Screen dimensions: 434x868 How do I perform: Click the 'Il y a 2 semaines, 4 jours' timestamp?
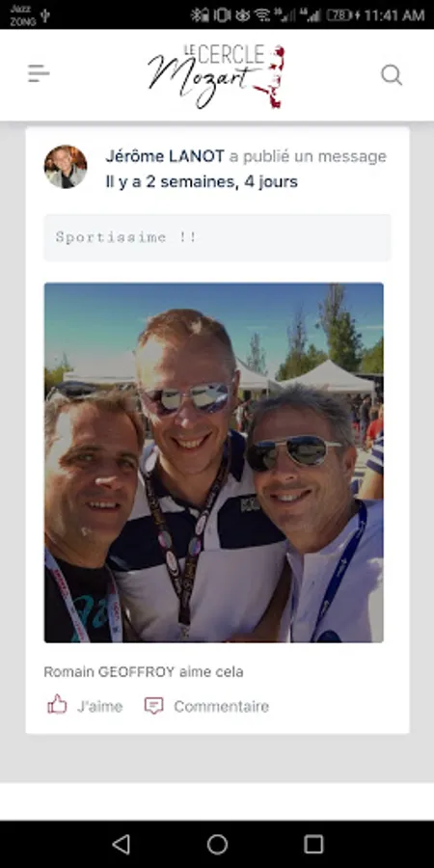[202, 181]
